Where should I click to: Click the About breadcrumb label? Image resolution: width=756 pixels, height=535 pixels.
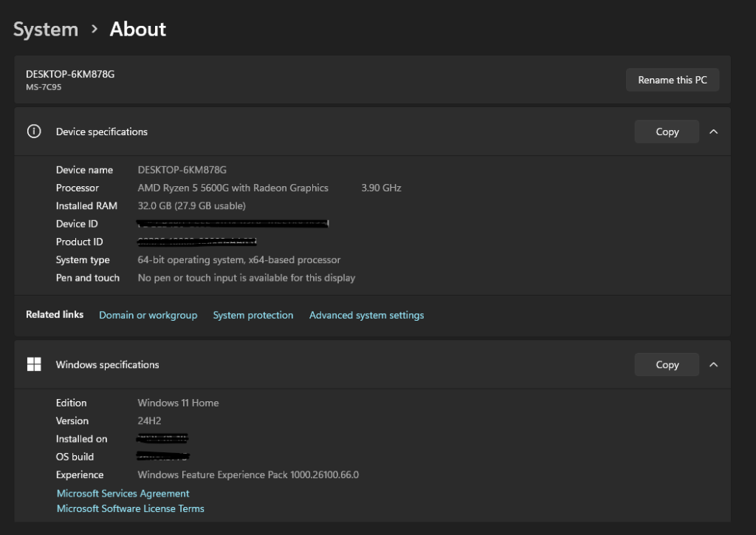click(137, 29)
